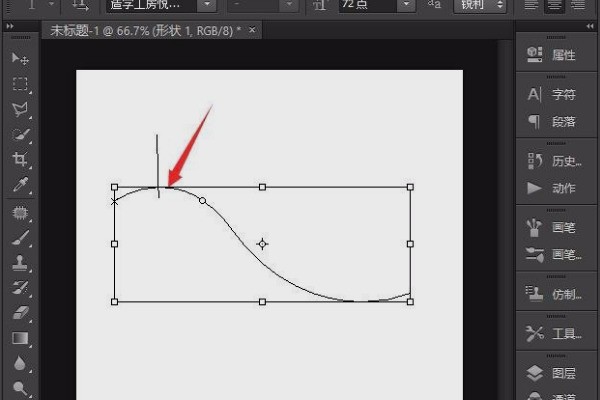Click the 造字工房悦 font name field

(152, 5)
